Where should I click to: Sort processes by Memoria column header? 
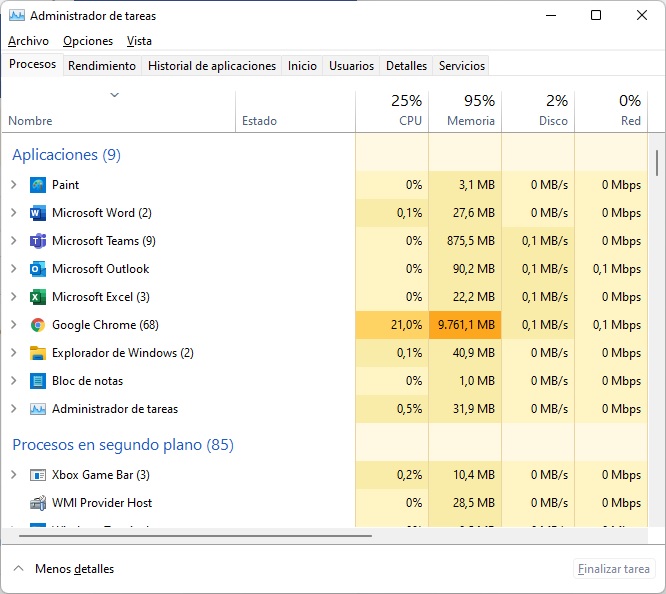[465, 110]
